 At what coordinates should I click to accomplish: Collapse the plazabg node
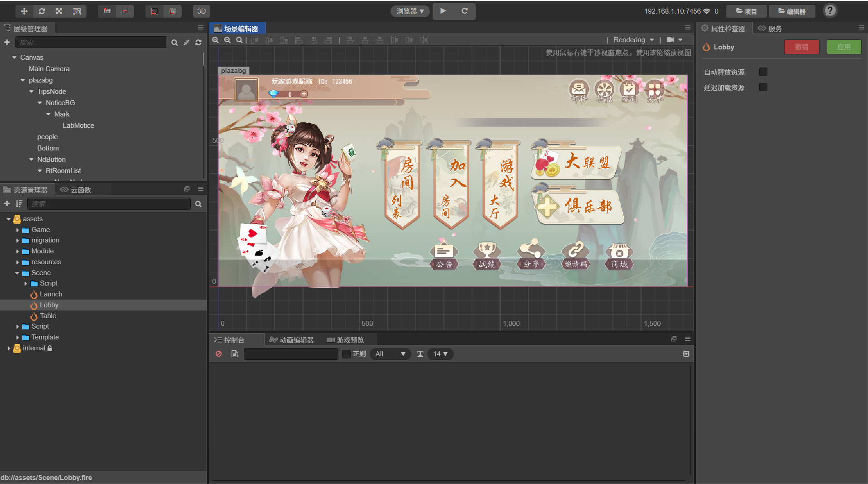[x=23, y=80]
